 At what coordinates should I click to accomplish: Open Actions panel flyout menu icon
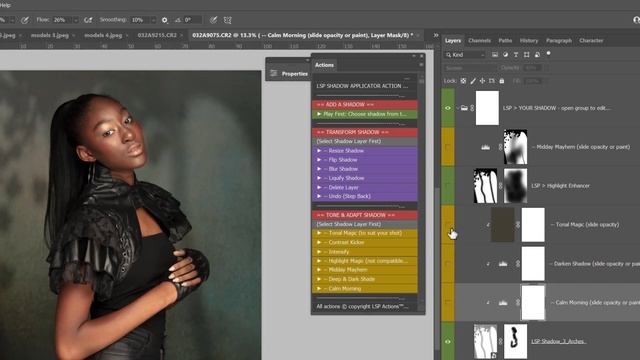tap(421, 64)
